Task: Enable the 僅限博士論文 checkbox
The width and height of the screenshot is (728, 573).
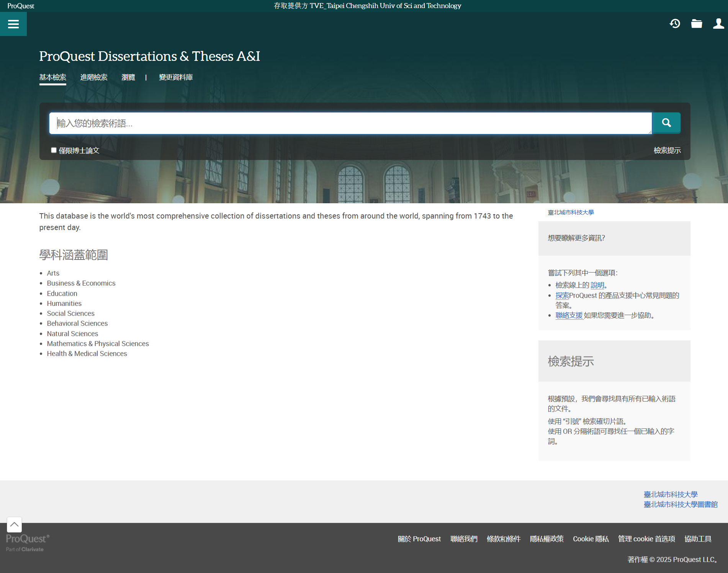Action: point(54,150)
